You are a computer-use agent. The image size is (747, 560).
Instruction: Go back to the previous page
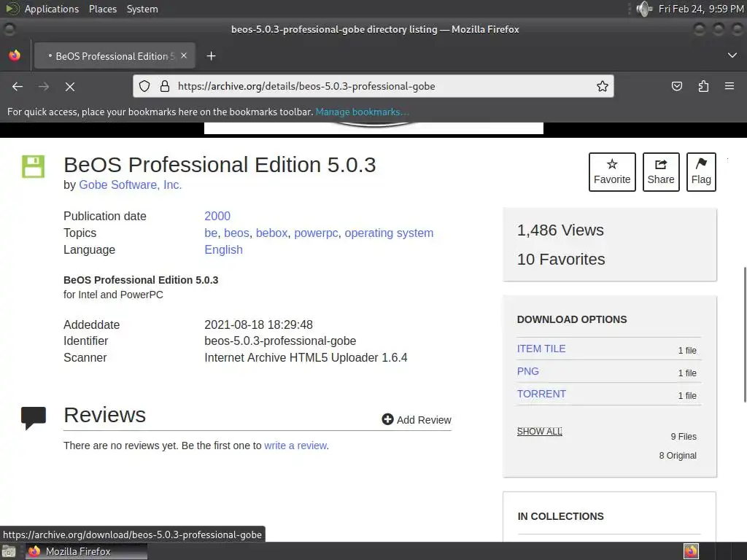(x=18, y=87)
